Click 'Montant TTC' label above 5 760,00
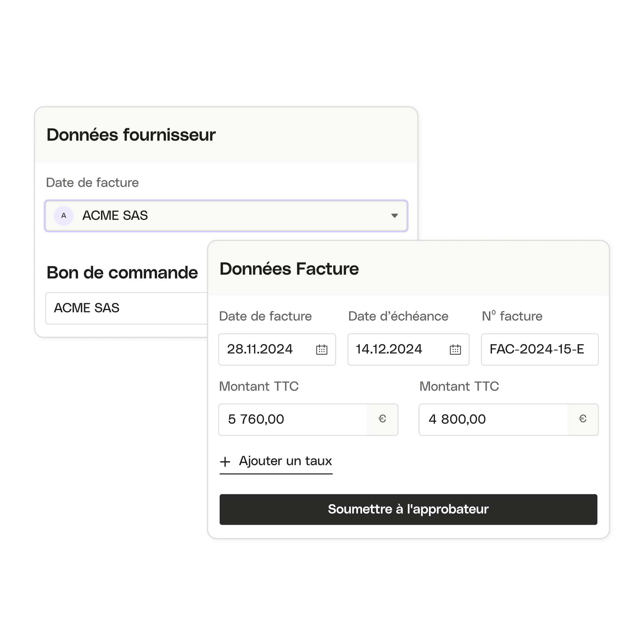Viewport: 644px width, 644px height. point(259,386)
